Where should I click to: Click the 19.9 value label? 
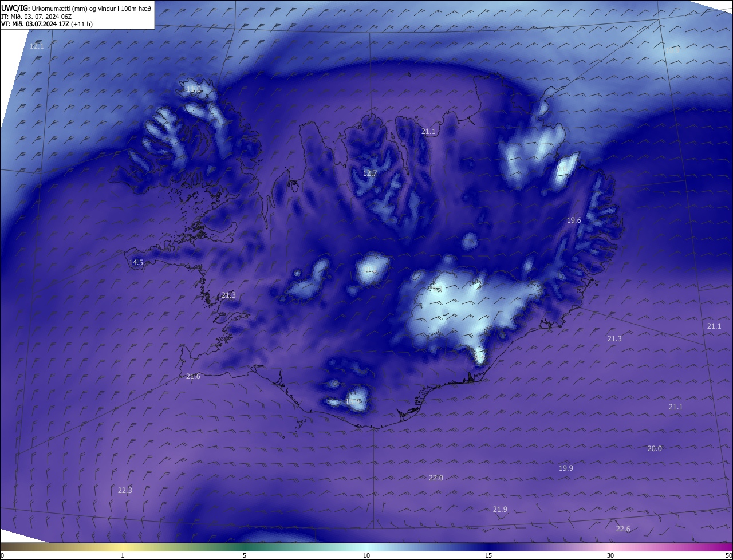pos(566,468)
